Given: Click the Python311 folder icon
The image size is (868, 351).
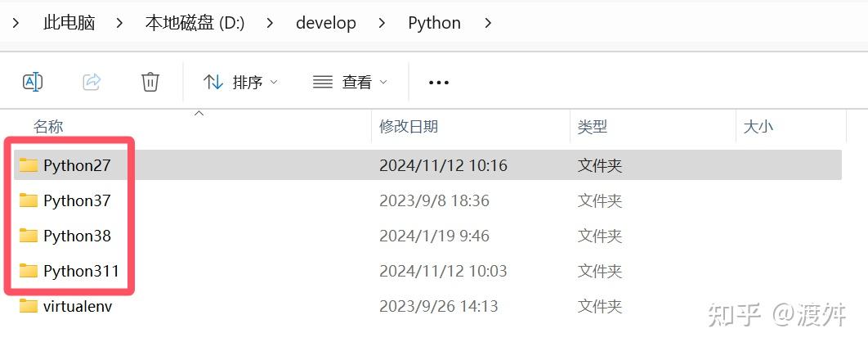Looking at the screenshot, I should pyautogui.click(x=29, y=271).
